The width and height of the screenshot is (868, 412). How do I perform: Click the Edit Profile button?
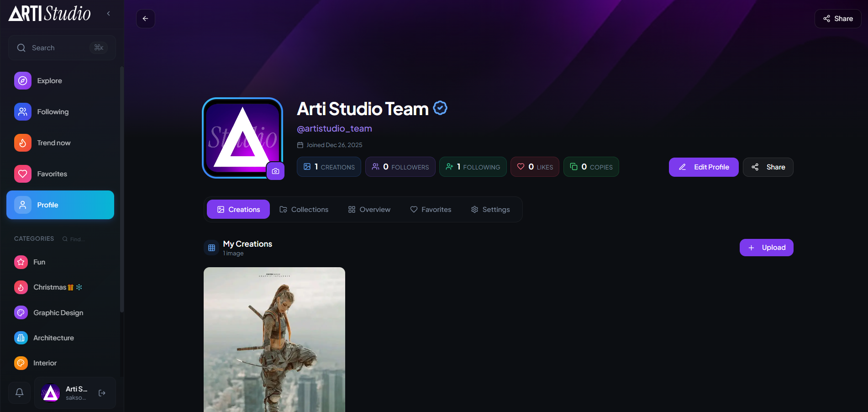pos(704,167)
